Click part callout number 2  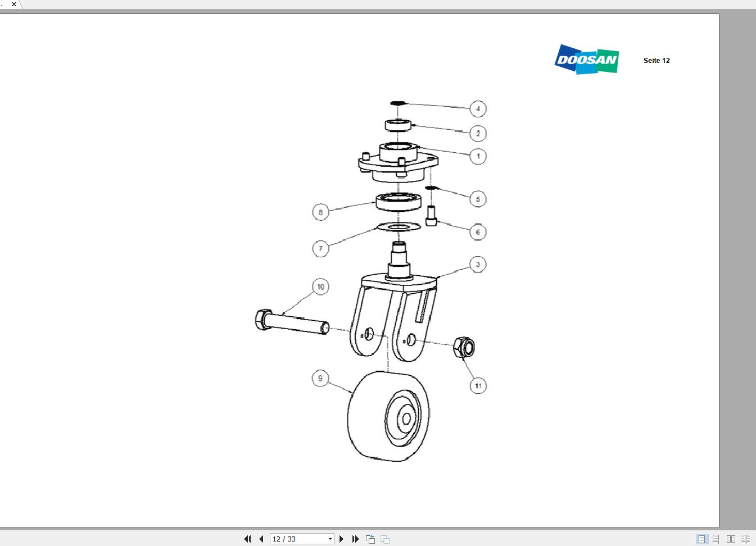tap(478, 133)
